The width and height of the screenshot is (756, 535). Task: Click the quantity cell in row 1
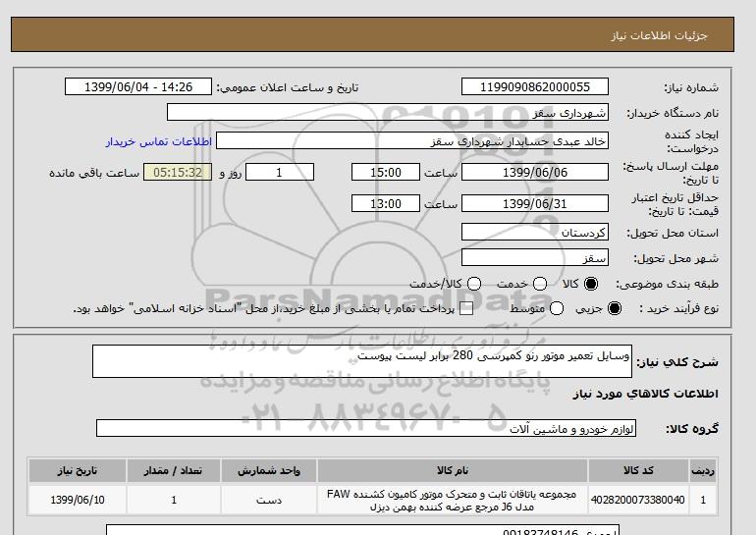click(x=174, y=500)
